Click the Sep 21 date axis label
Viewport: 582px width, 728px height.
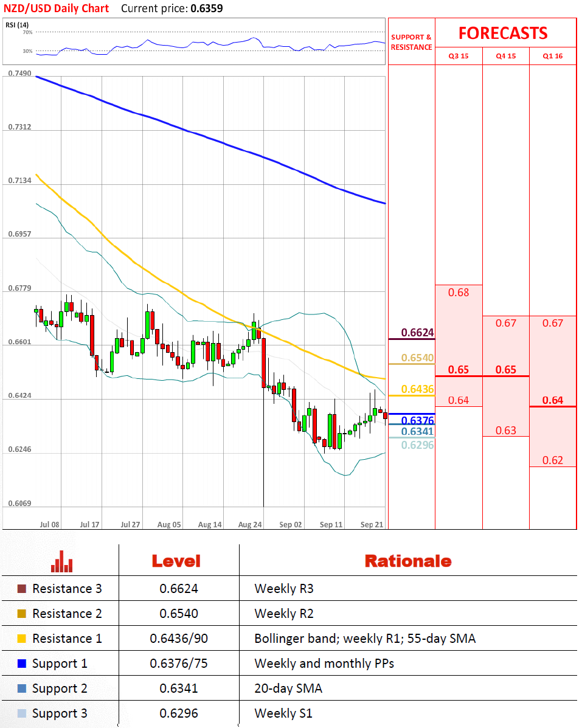tap(372, 525)
